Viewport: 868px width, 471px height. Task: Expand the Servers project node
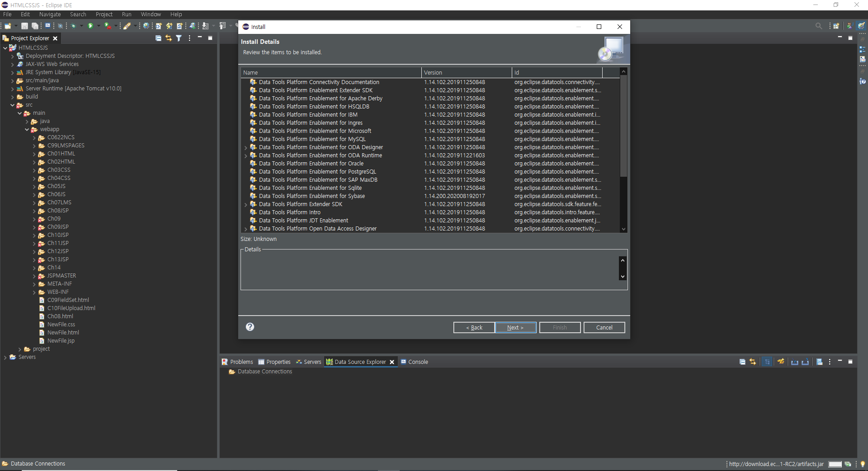click(5, 357)
